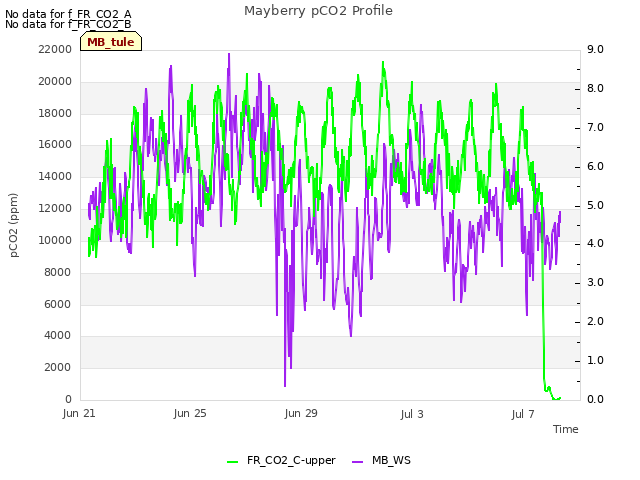Click the 12000 left axis value
Screen dimensions: 640x480
pos(55,208)
